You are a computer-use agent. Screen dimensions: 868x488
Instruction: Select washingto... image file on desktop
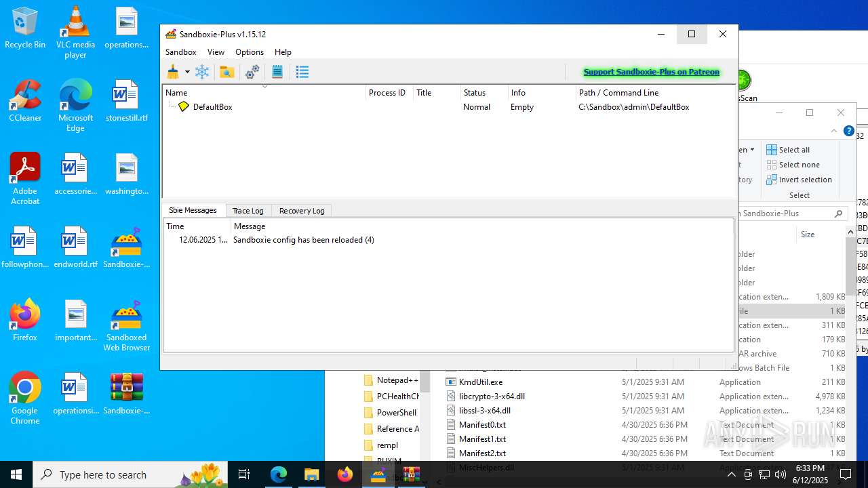coord(126,175)
